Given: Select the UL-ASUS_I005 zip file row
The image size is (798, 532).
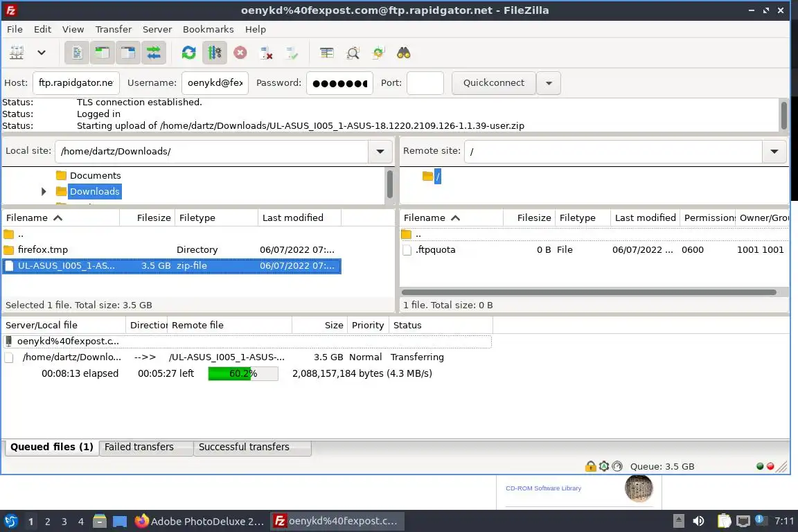Looking at the screenshot, I should pyautogui.click(x=172, y=266).
